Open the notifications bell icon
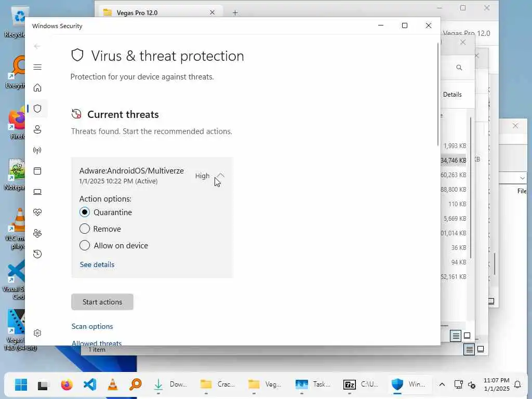The width and height of the screenshot is (532, 399). pos(517,385)
